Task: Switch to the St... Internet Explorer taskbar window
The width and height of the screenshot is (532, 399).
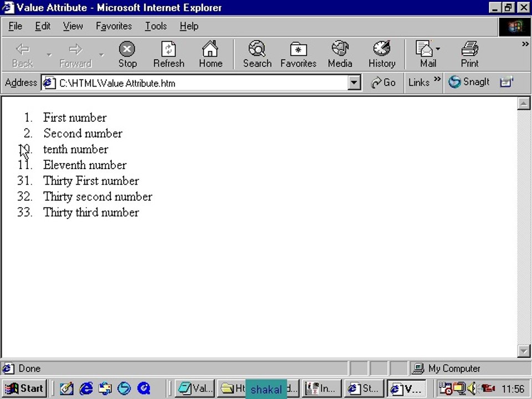Action: pyautogui.click(x=364, y=388)
